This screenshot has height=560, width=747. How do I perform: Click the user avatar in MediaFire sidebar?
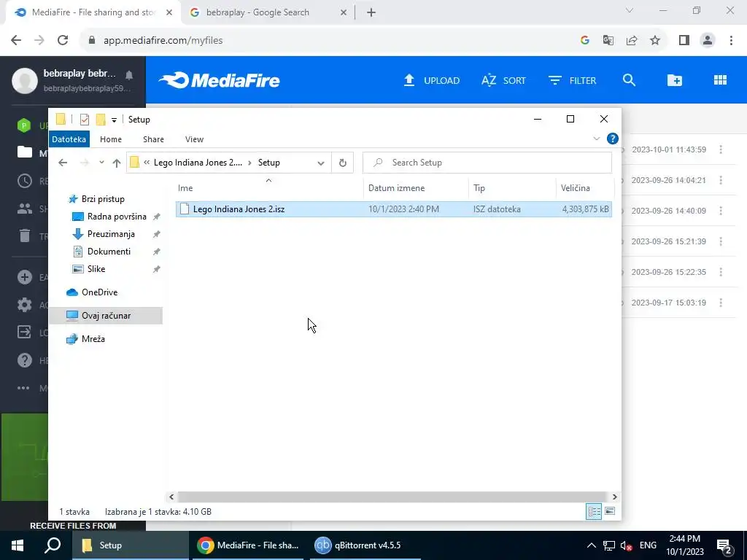click(25, 80)
